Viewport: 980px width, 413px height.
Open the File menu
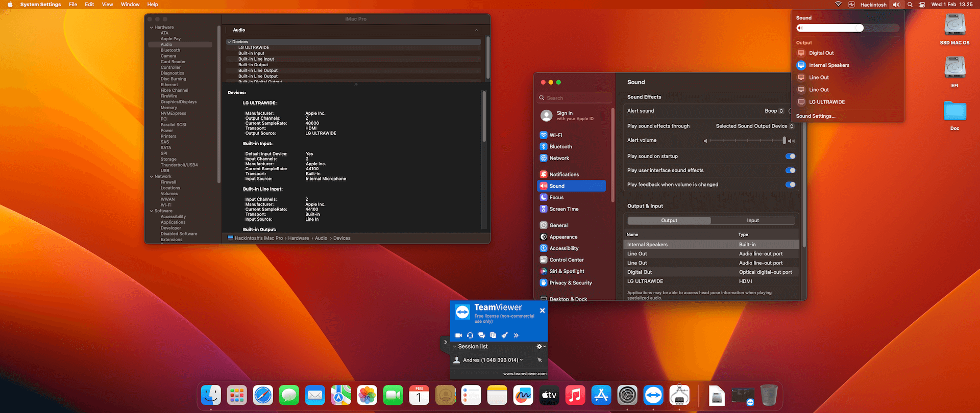[x=73, y=5]
